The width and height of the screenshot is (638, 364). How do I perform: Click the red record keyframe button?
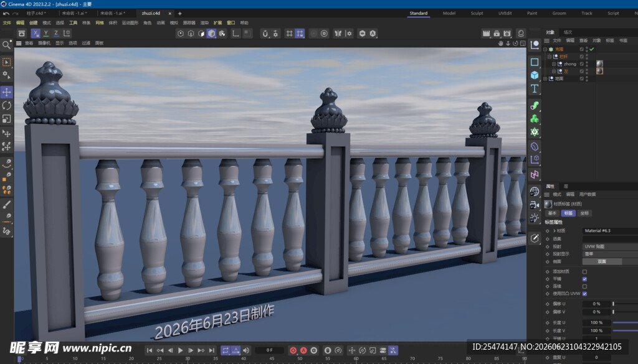pyautogui.click(x=293, y=350)
